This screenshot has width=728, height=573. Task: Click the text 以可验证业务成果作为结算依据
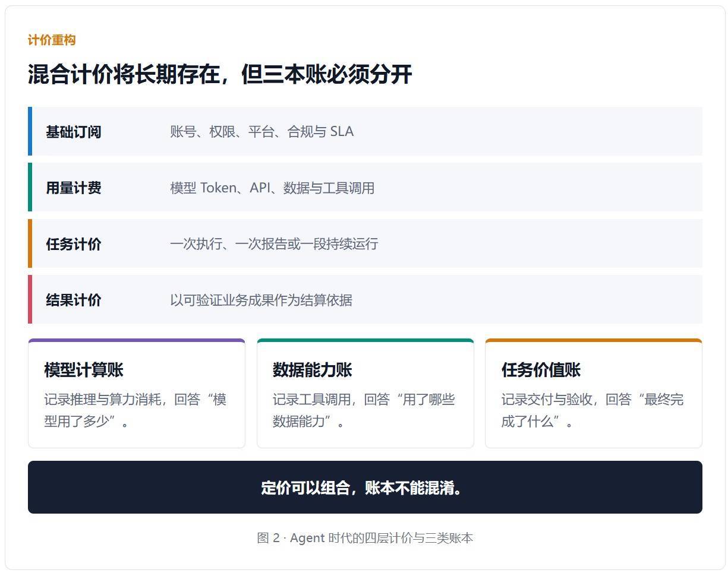(x=261, y=300)
